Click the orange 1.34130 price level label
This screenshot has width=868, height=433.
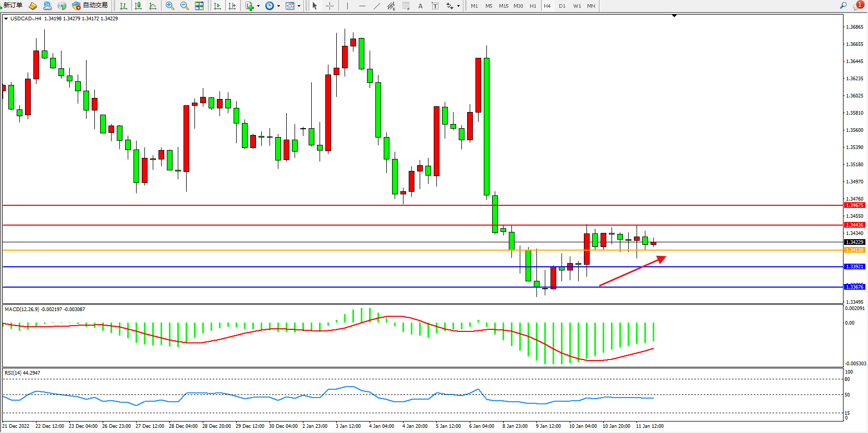coord(854,250)
